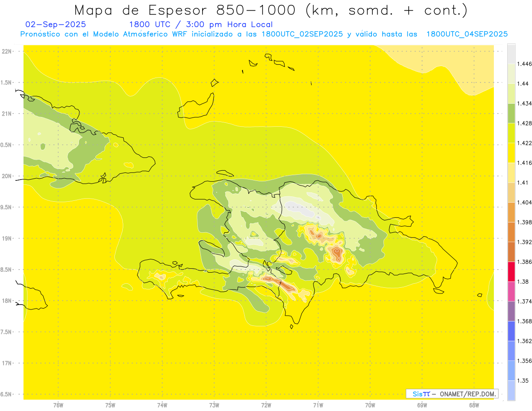Click the colorbar value '1.362'

point(524,341)
